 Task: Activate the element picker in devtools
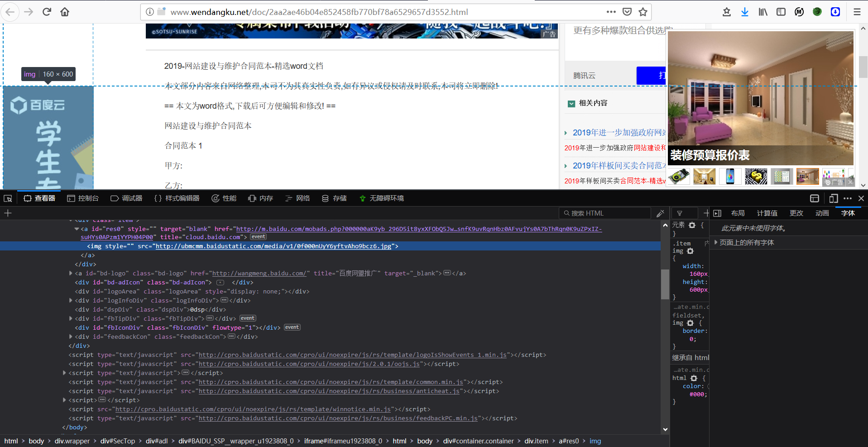coord(8,198)
